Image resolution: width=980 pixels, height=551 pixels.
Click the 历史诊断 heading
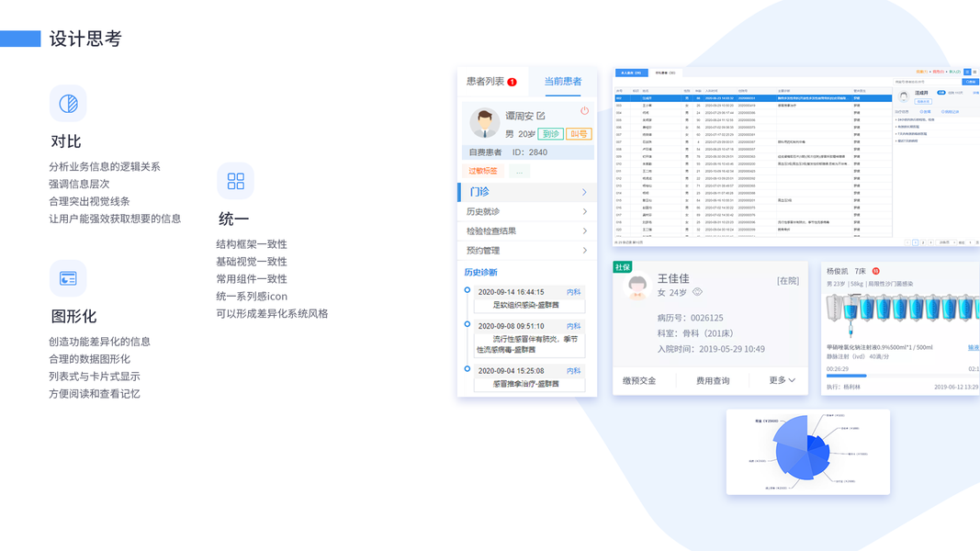[x=480, y=273]
